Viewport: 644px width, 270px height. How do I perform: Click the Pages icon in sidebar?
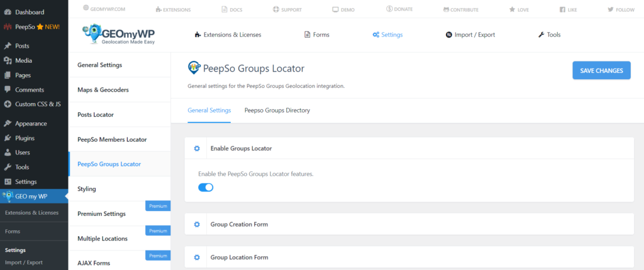[8, 75]
